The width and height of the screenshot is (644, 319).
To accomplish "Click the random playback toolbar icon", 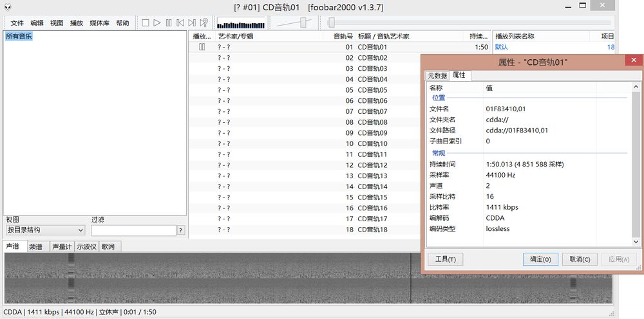I will [x=204, y=23].
